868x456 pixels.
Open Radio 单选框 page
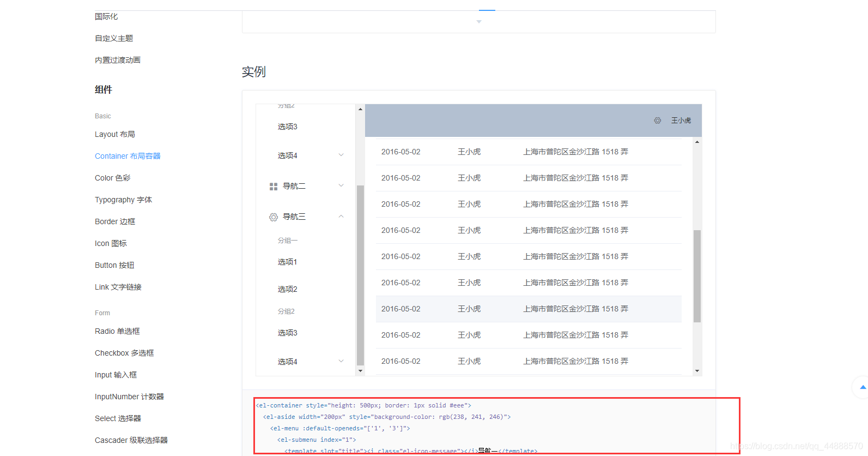[x=117, y=331]
